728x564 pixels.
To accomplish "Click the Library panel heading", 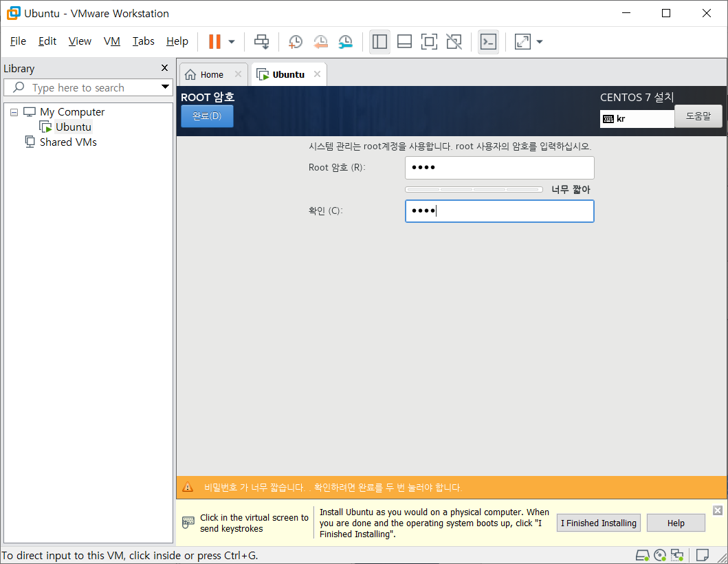I will (19, 68).
